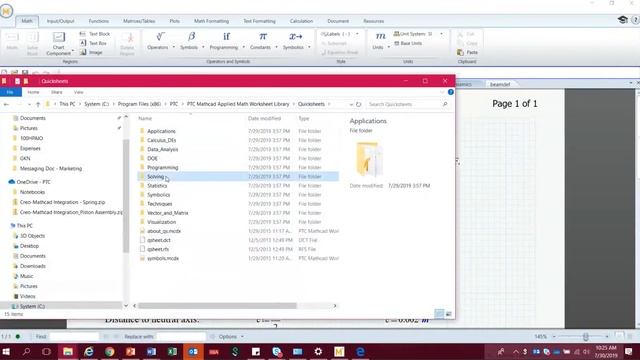Screen dimensions: 640x360
Task: Open the Unit System dropdown
Action: [418, 34]
